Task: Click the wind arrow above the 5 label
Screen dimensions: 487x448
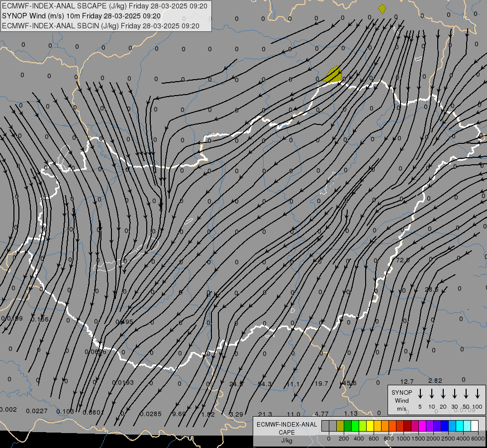Action: click(x=420, y=394)
